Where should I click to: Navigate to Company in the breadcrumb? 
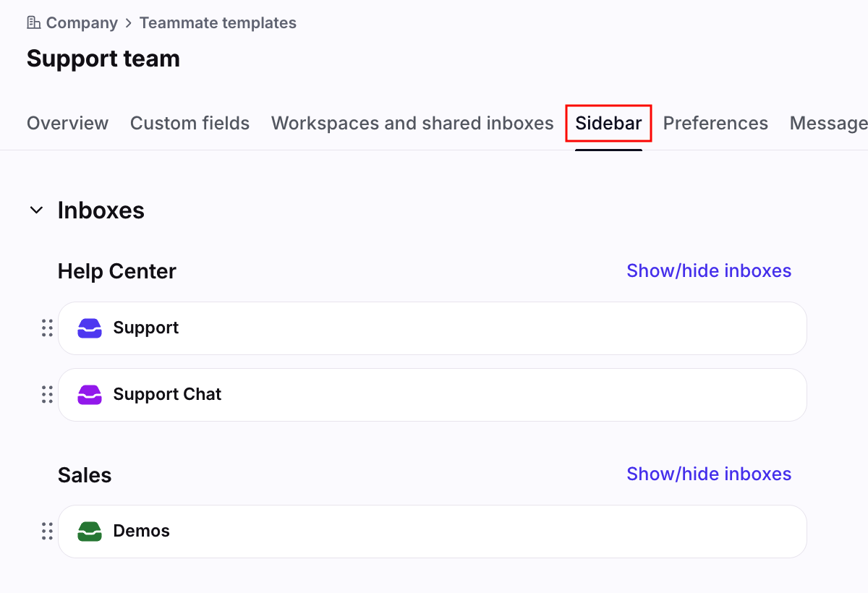[x=82, y=23]
